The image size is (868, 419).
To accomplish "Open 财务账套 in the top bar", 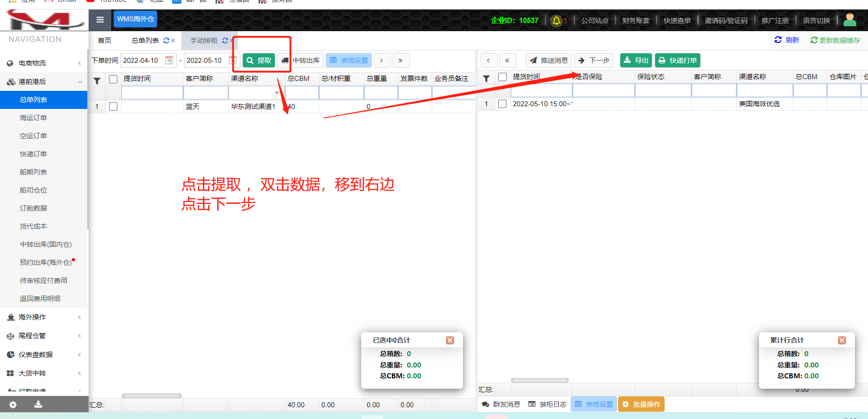I will (x=636, y=20).
